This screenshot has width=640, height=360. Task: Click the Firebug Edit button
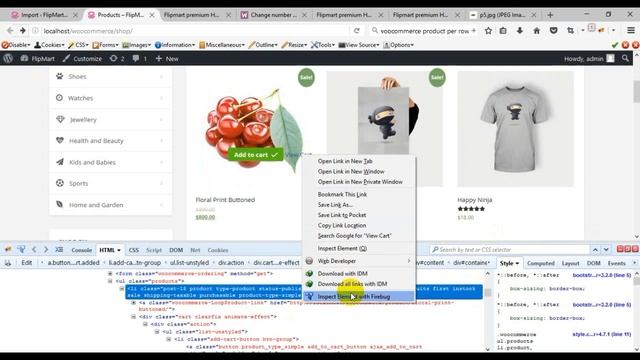pos(27,262)
